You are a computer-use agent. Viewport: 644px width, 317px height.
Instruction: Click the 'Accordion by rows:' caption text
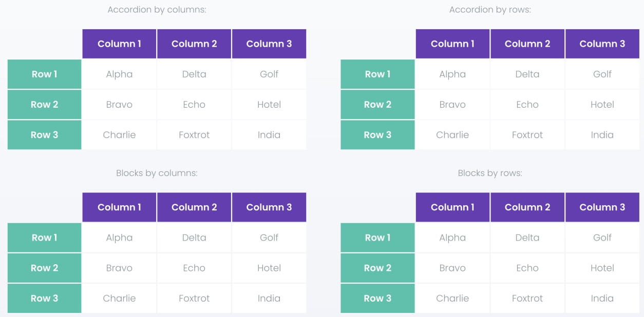click(490, 10)
